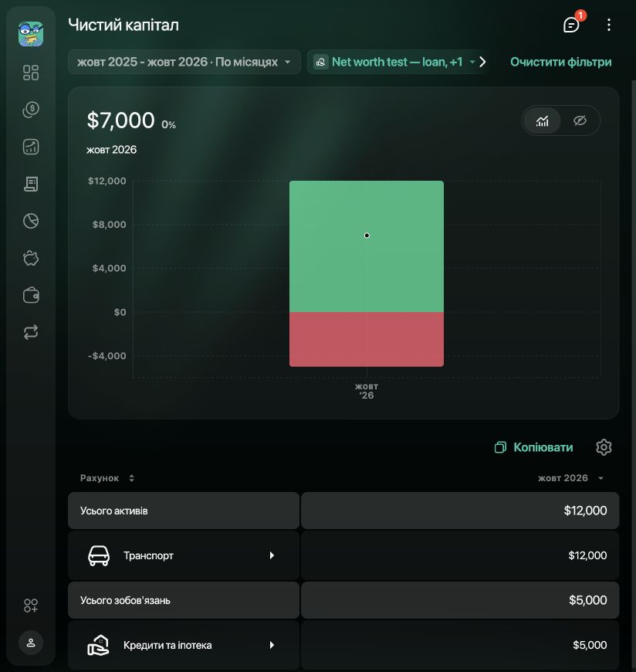Click the right chevron next to the filters
The height and width of the screenshot is (672, 636).
pos(482,62)
